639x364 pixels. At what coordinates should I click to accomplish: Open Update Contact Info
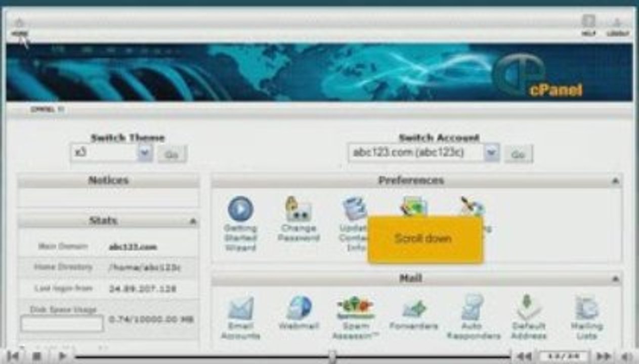tap(354, 224)
